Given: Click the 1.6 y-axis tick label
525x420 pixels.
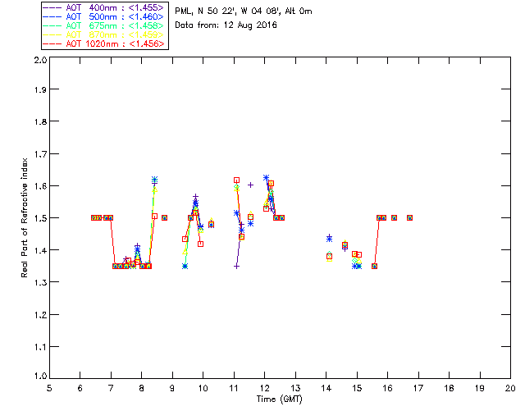Looking at the screenshot, I should pyautogui.click(x=40, y=186).
